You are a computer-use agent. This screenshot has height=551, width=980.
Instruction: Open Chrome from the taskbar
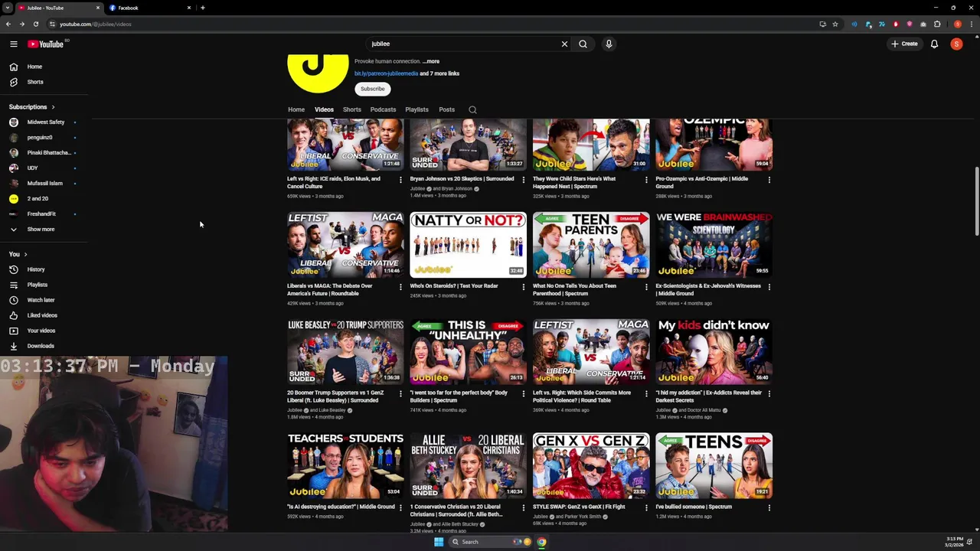(x=541, y=542)
